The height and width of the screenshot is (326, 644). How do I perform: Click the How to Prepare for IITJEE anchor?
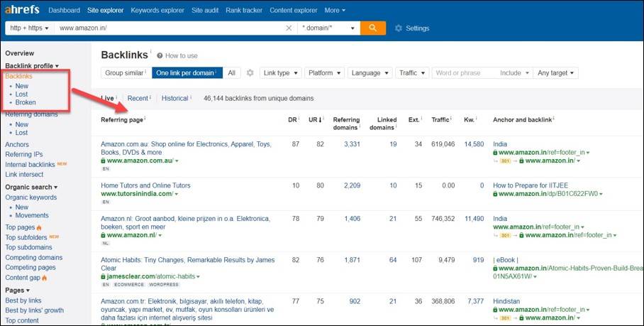531,185
